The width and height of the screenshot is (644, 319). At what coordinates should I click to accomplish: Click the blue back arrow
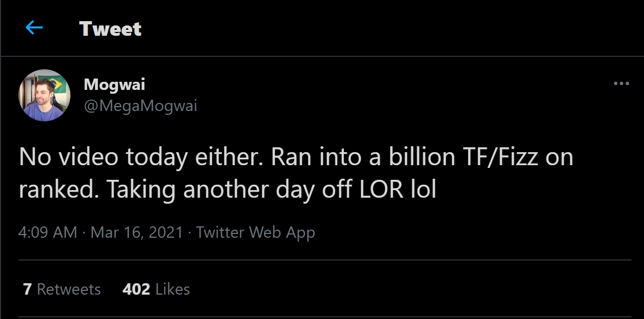tap(34, 28)
